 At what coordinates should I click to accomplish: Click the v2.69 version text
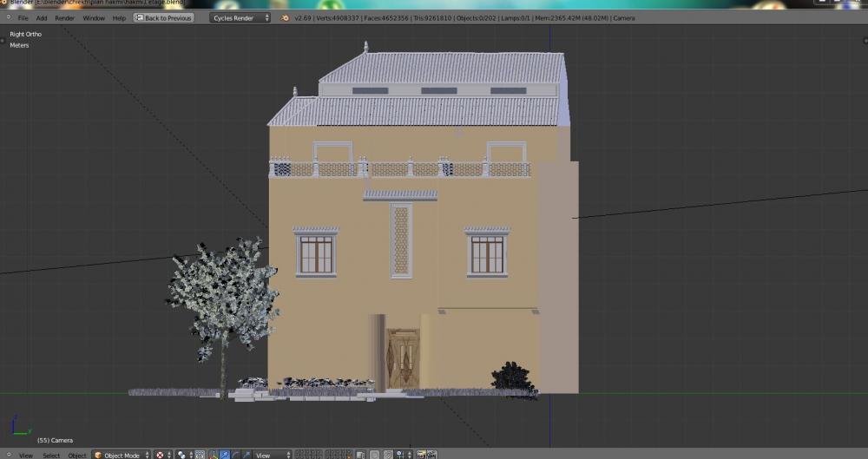coord(302,17)
